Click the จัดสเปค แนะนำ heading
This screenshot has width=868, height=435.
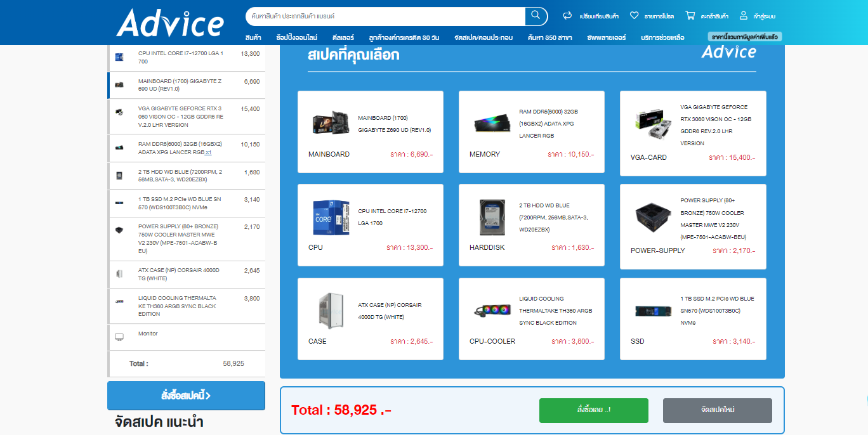tap(159, 422)
